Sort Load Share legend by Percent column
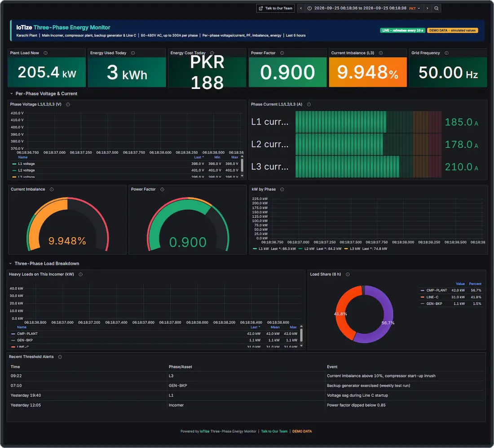 tap(475, 284)
